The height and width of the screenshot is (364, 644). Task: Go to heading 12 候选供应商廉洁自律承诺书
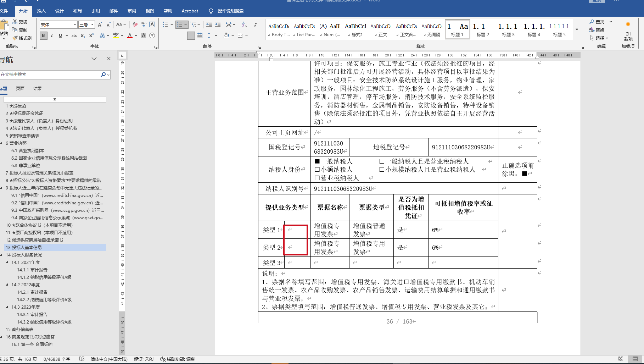coord(34,240)
